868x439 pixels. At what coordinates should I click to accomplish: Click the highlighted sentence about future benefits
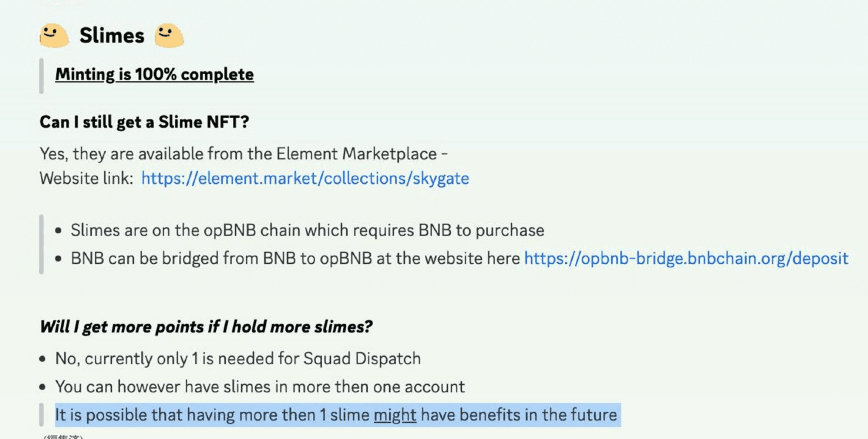338,415
